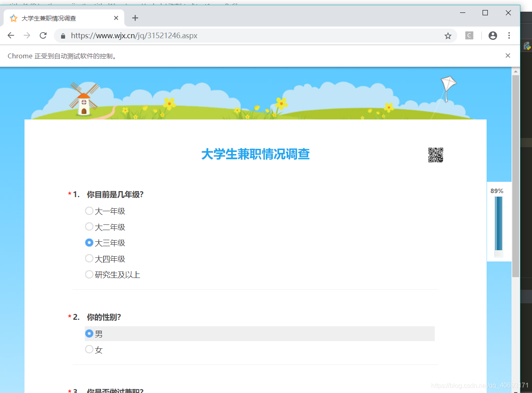Open a new browser tab
532x393 pixels.
coord(135,18)
